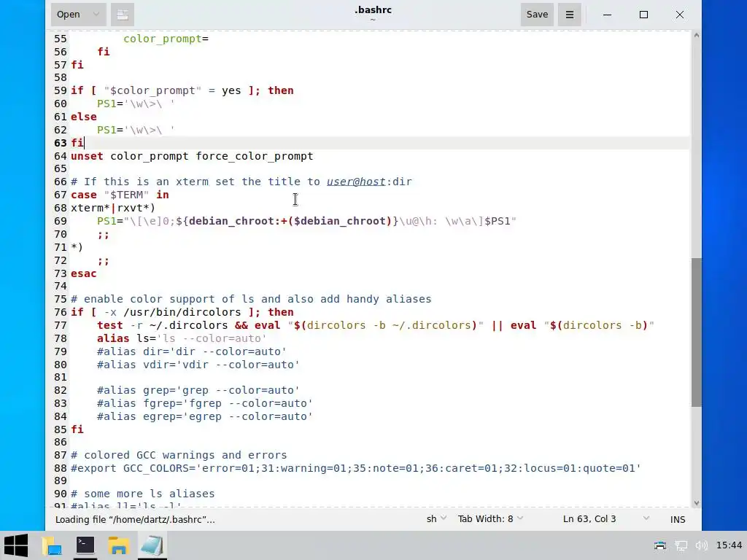Image resolution: width=747 pixels, height=560 pixels.
Task: Click 'color_prompt=' on line 55
Action: (166, 39)
